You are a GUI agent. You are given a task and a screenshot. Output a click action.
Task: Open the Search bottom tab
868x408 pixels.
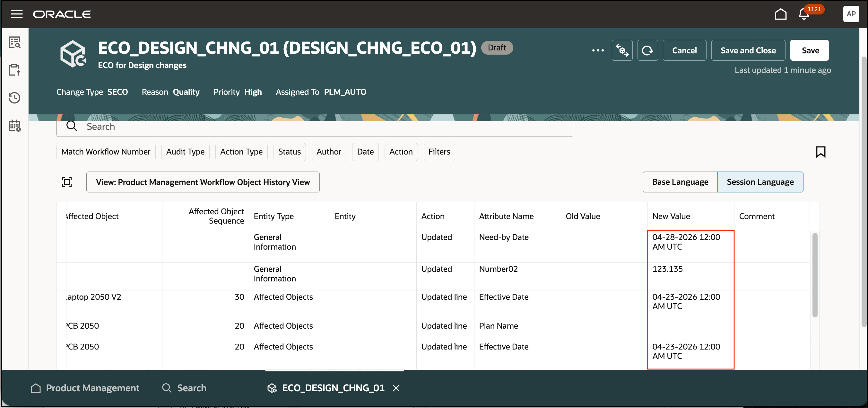(184, 388)
